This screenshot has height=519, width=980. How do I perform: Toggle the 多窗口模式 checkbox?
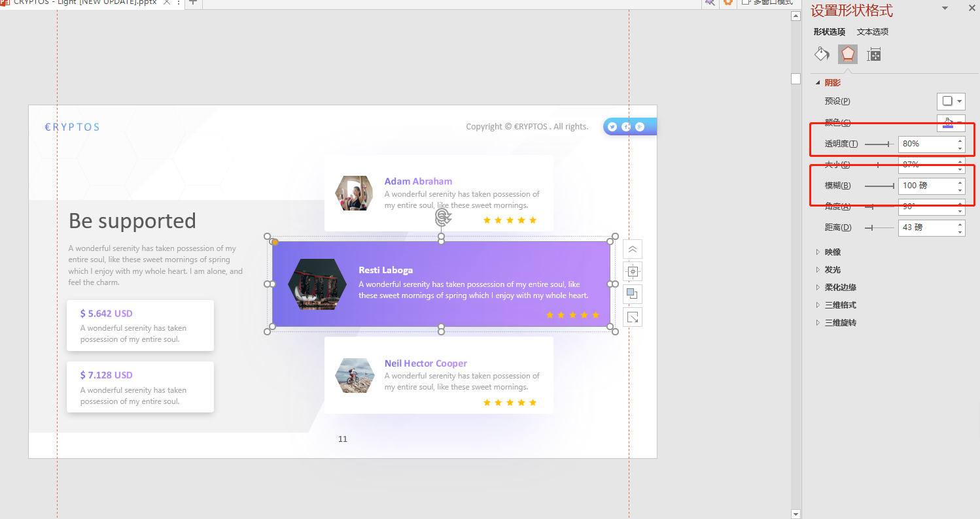pyautogui.click(x=746, y=3)
